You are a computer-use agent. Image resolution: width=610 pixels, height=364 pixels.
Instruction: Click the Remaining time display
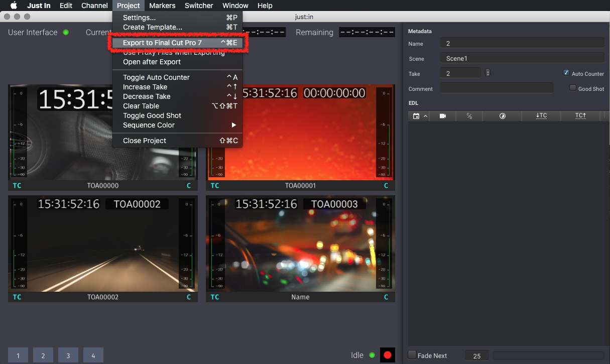[367, 32]
